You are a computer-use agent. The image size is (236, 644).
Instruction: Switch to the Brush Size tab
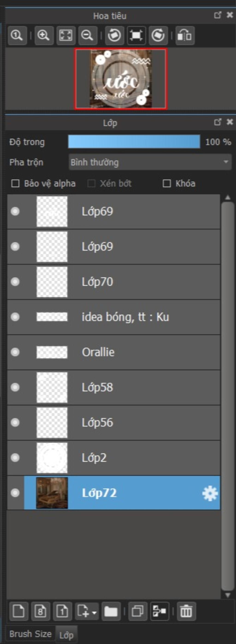(x=30, y=634)
